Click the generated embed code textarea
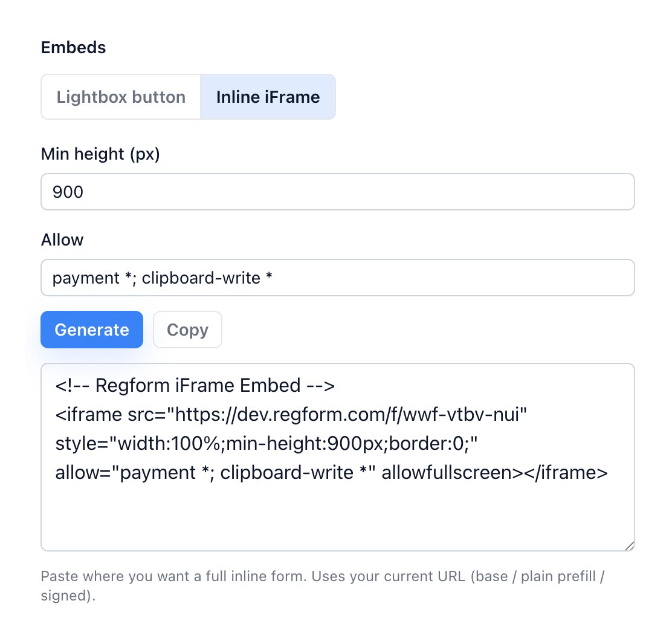672x641 pixels. point(337,514)
